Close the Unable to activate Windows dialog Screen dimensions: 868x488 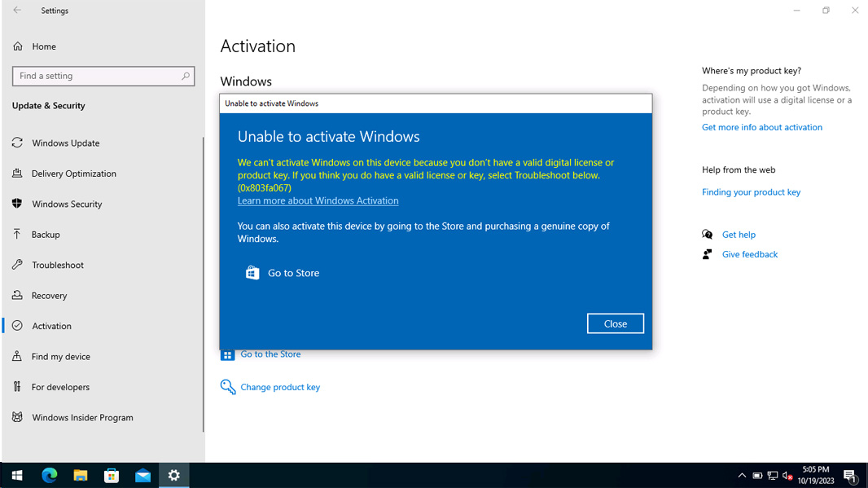pyautogui.click(x=615, y=323)
